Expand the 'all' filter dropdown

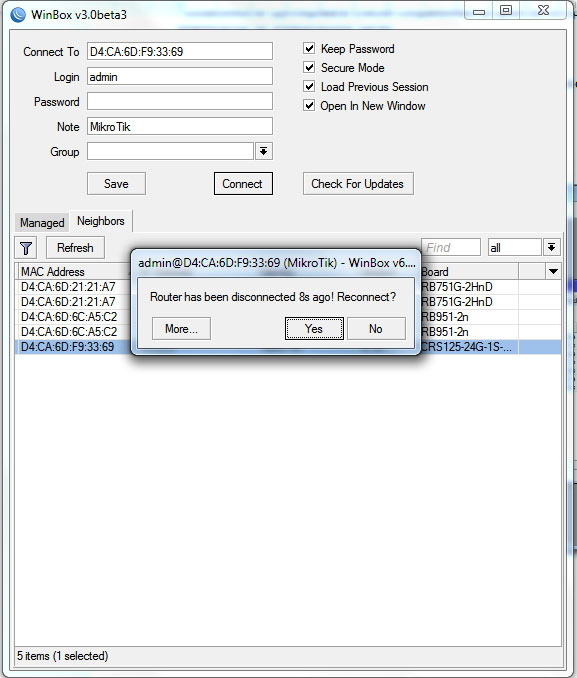point(551,247)
